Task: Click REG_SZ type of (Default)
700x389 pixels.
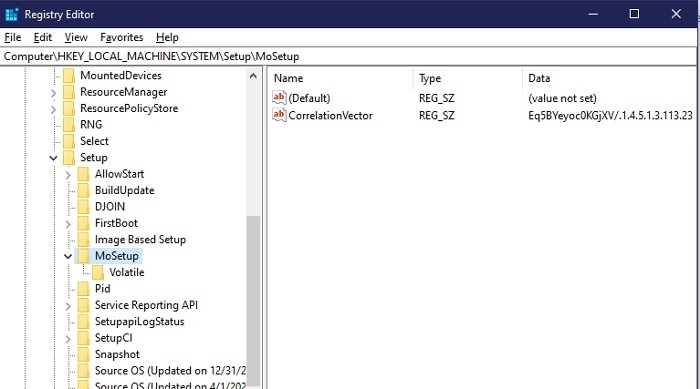Action: click(437, 98)
